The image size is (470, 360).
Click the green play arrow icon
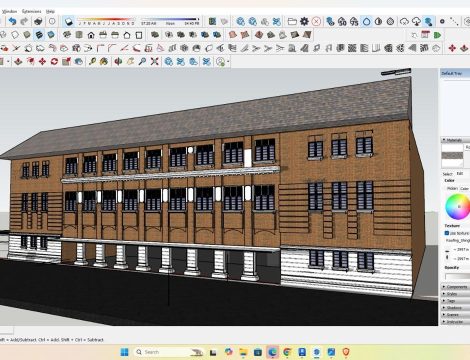[x=437, y=35]
